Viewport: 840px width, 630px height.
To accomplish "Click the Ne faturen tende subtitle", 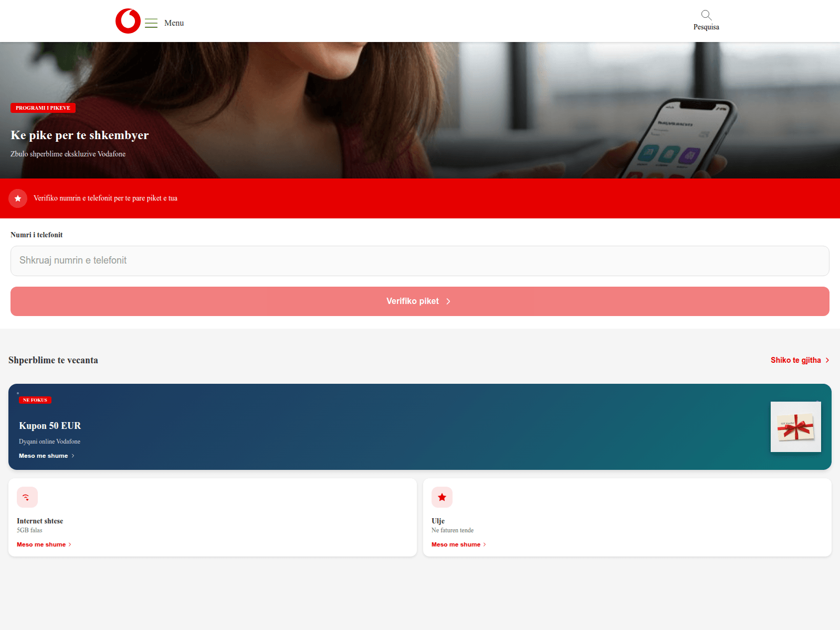I will click(x=453, y=530).
